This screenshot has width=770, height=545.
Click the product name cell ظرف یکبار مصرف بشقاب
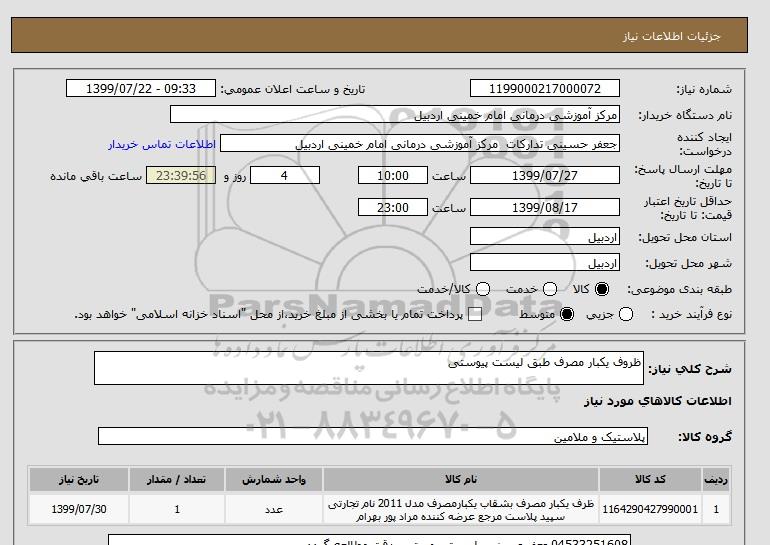(x=461, y=509)
